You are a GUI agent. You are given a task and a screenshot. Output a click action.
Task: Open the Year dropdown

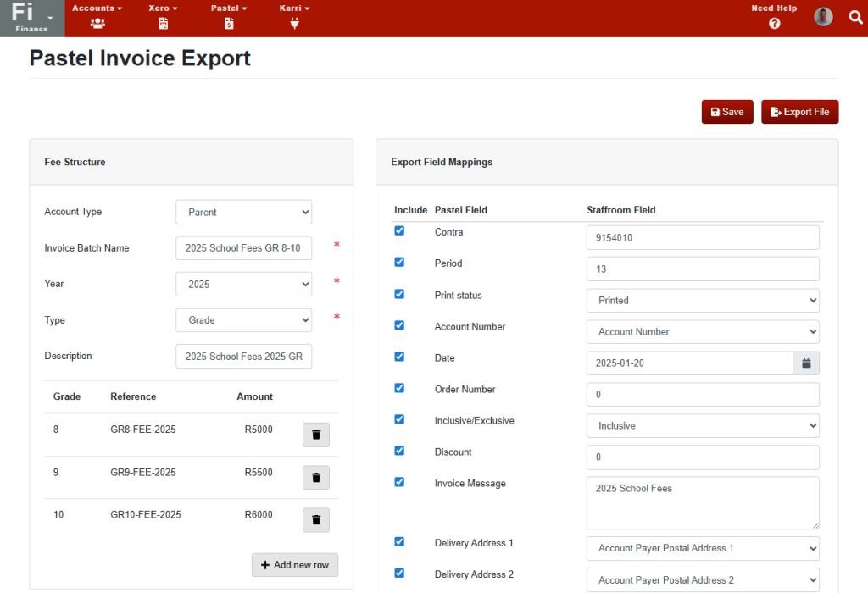(x=243, y=285)
